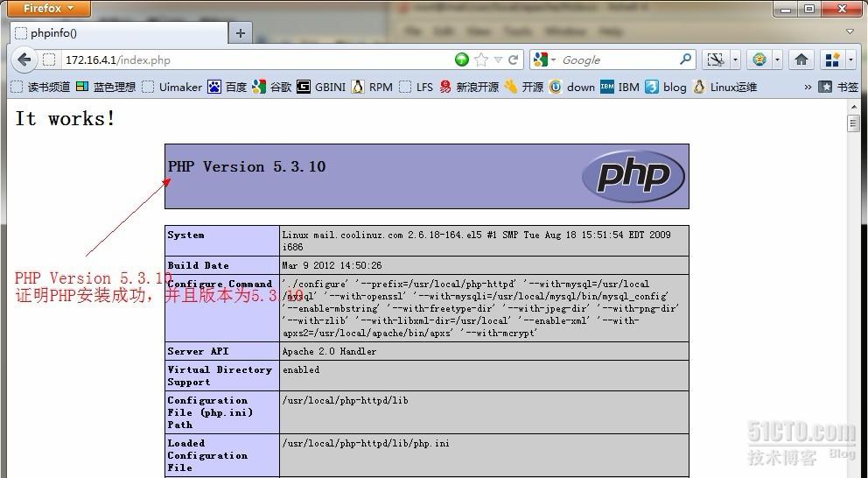Click the 'It works!' text

click(66, 118)
